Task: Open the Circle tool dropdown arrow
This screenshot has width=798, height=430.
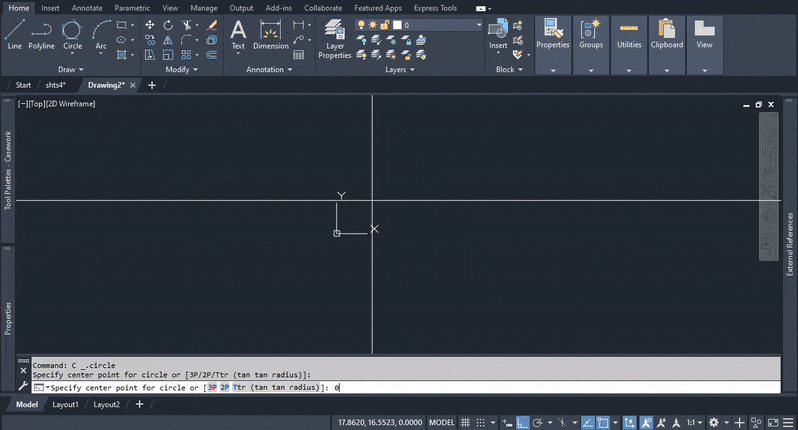Action: click(72, 53)
